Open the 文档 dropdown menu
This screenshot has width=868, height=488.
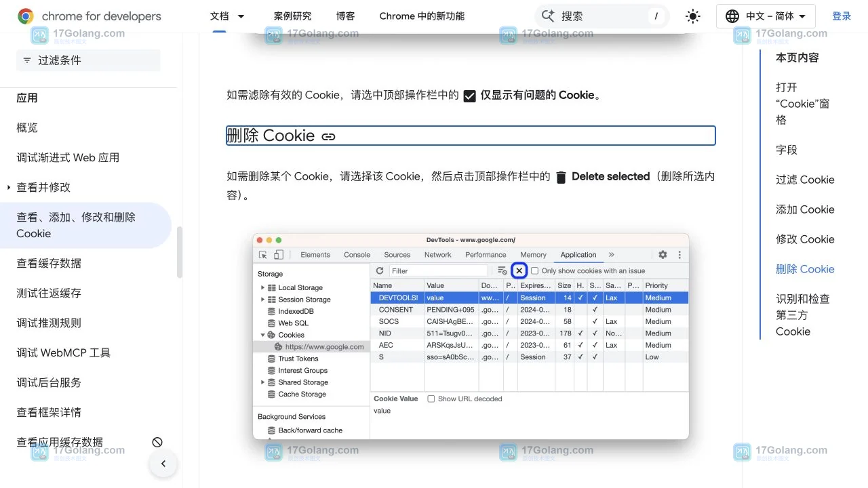[x=228, y=16]
